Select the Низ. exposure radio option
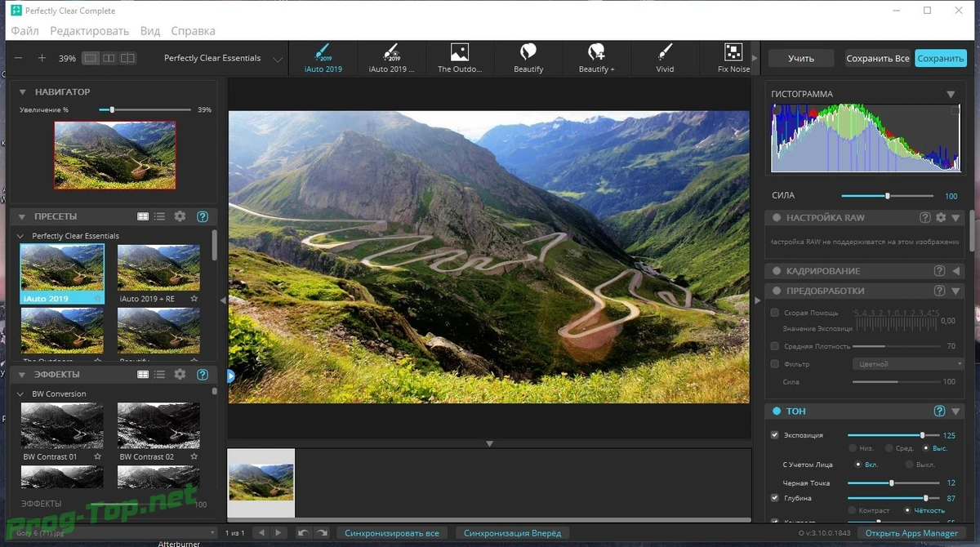This screenshot has width=980, height=547. [853, 448]
